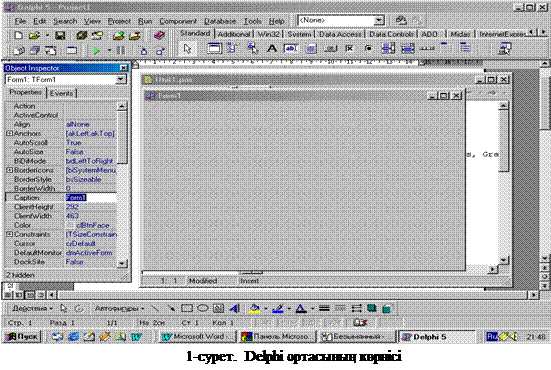Open the Component menu

tap(178, 21)
